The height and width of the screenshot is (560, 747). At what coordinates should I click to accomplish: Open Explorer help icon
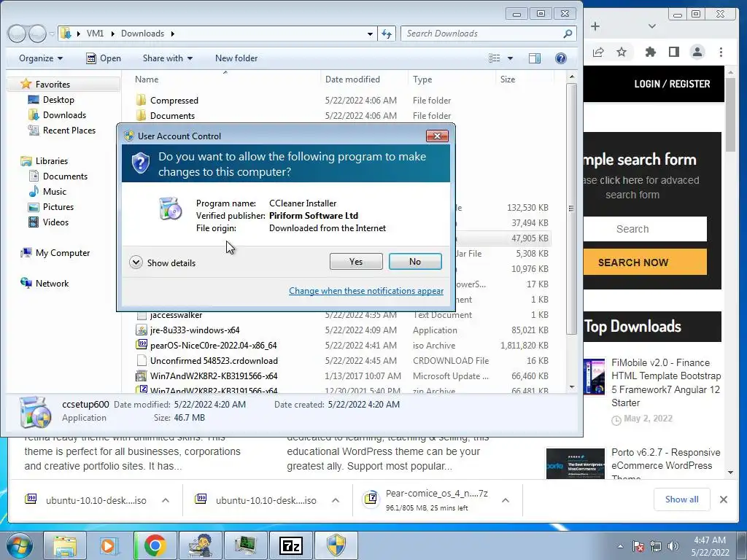coord(561,58)
